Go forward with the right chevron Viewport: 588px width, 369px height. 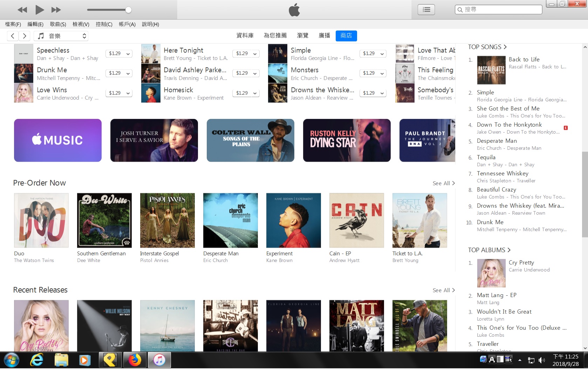(x=24, y=36)
